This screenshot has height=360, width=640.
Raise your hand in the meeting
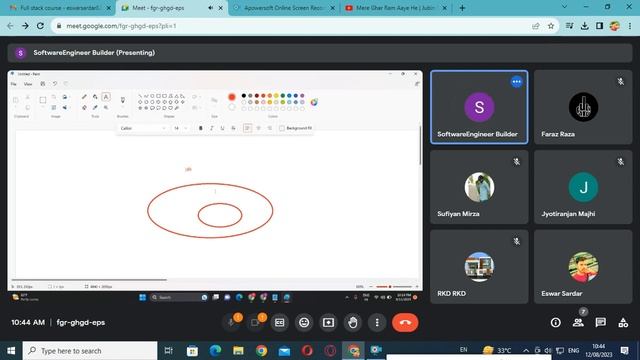(x=353, y=322)
